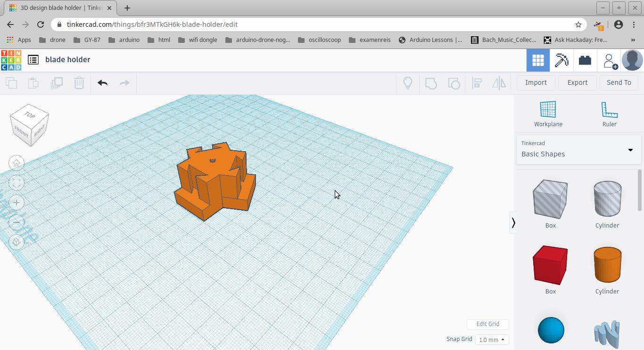The image size is (644, 350).
Task: Select the blue Sphere shape
Action: point(551,330)
